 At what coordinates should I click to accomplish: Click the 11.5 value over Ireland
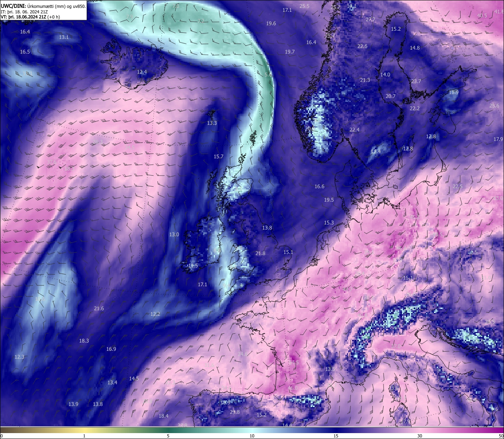pyautogui.click(x=193, y=266)
